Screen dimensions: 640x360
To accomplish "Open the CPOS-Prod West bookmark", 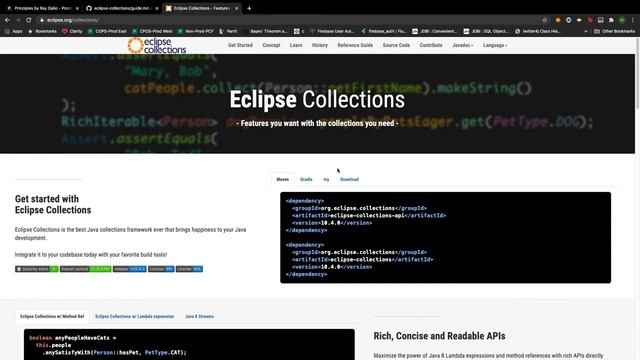I will tap(152, 31).
